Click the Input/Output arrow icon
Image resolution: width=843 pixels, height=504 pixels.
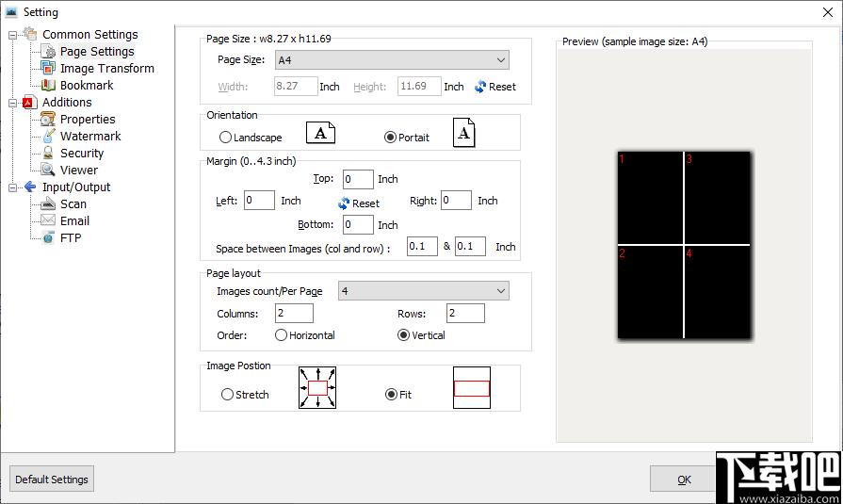tap(30, 187)
